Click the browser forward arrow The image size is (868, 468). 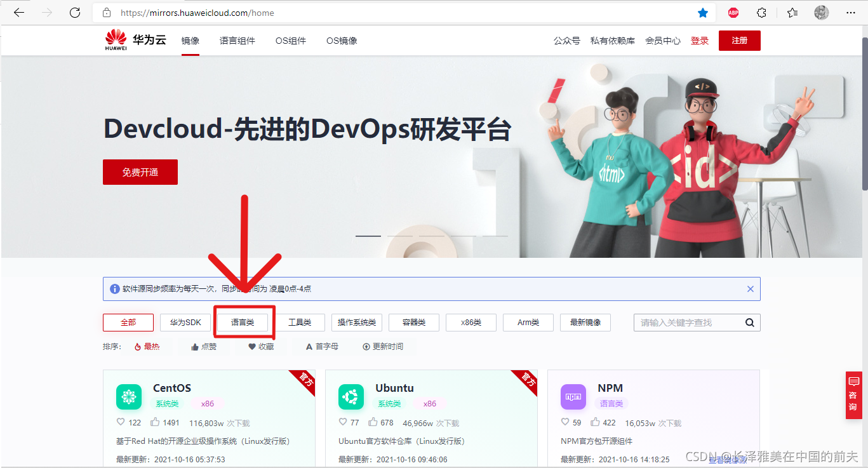pos(47,13)
